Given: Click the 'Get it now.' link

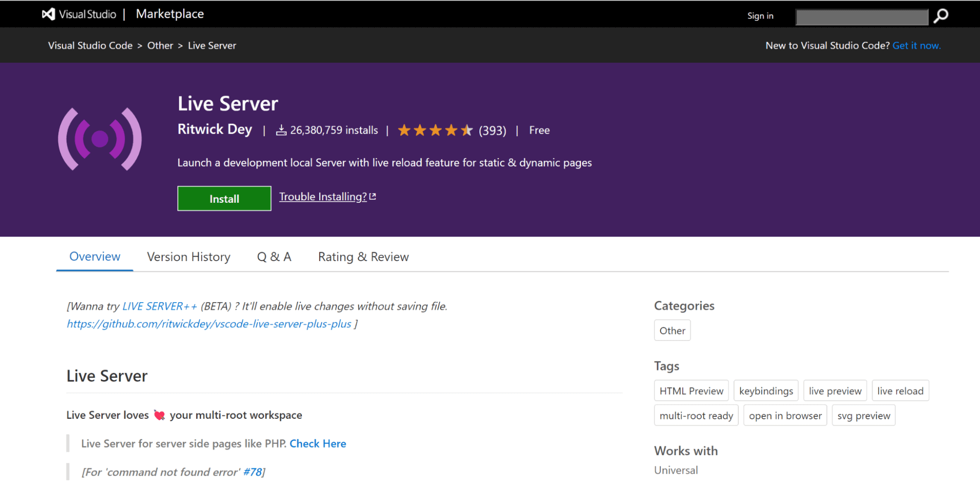Looking at the screenshot, I should pyautogui.click(x=916, y=46).
